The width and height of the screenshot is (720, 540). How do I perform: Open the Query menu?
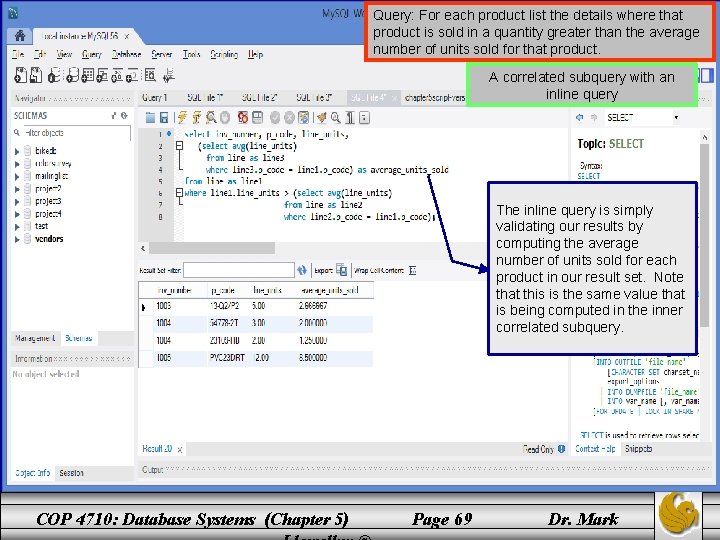click(91, 54)
